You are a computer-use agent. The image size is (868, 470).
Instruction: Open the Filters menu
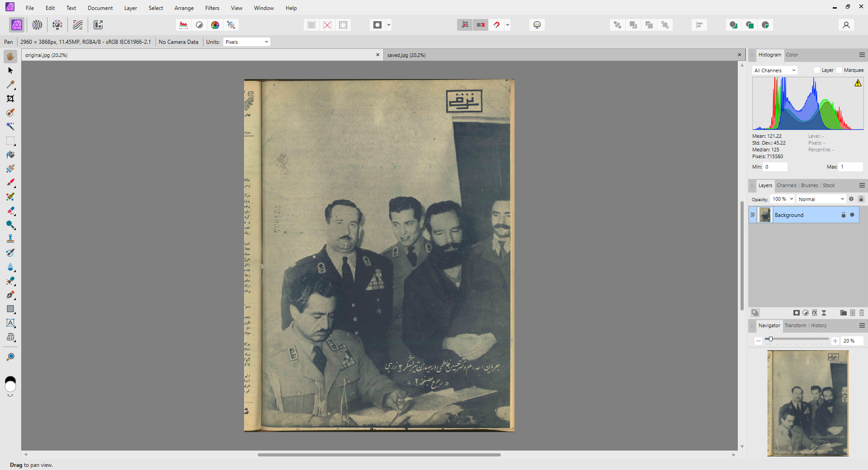212,8
